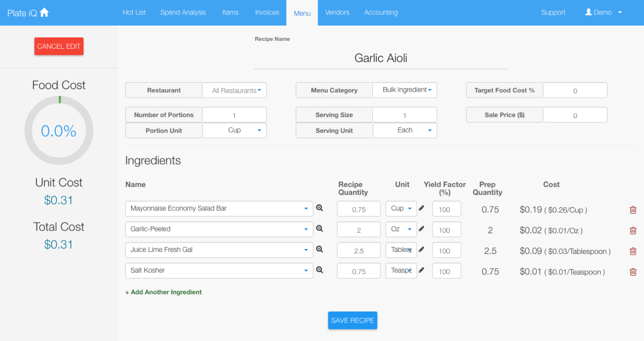Open the All Restaurants dropdown
Image resolution: width=644 pixels, height=341 pixels.
(234, 90)
